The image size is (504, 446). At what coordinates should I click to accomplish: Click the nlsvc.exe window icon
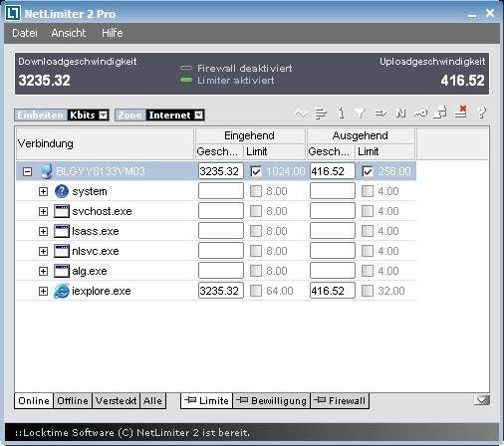(x=62, y=251)
